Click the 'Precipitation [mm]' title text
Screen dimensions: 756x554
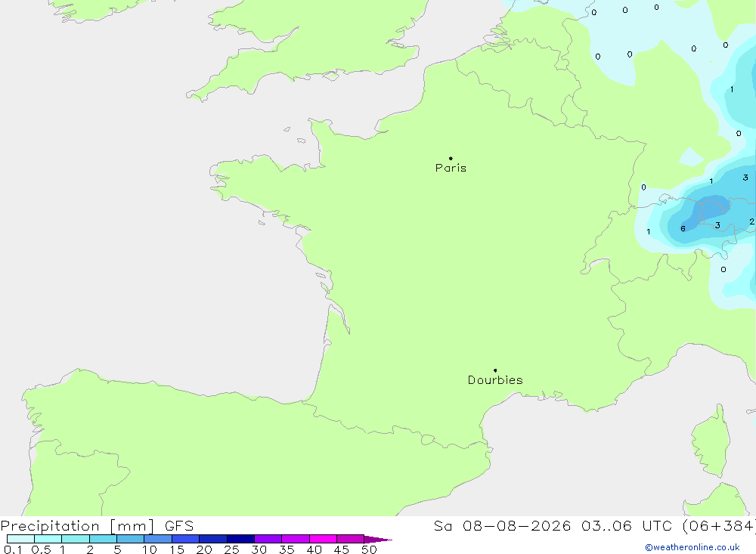pos(77,526)
